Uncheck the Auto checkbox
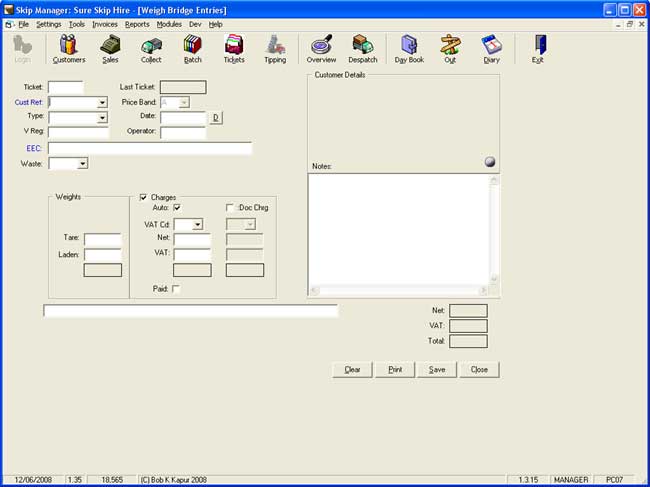The width and height of the screenshot is (650, 487). click(x=177, y=207)
